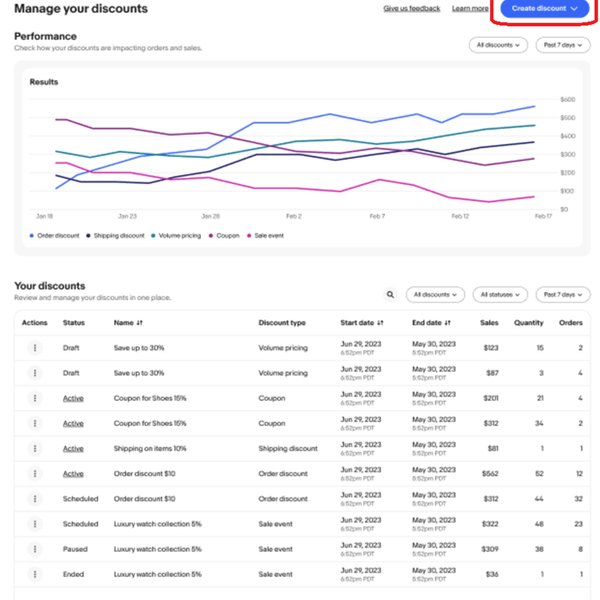Sort by End date column sort icon
This screenshot has height=600, width=600.
[447, 323]
